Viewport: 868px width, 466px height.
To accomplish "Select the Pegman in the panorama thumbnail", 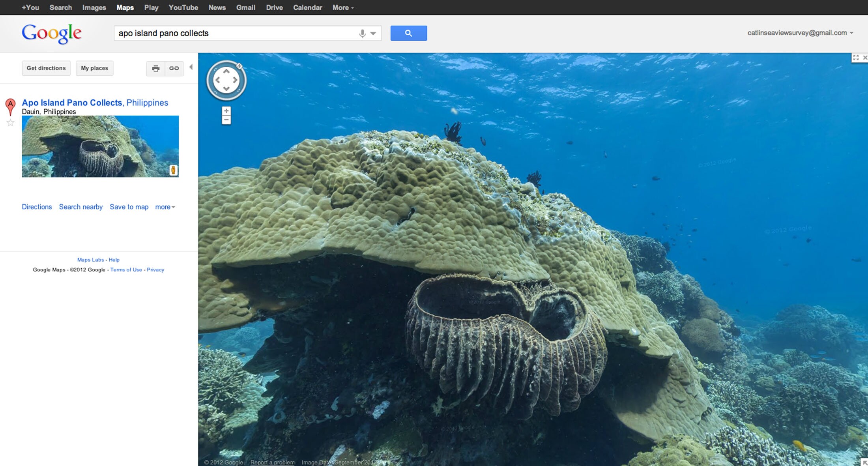I will click(173, 170).
